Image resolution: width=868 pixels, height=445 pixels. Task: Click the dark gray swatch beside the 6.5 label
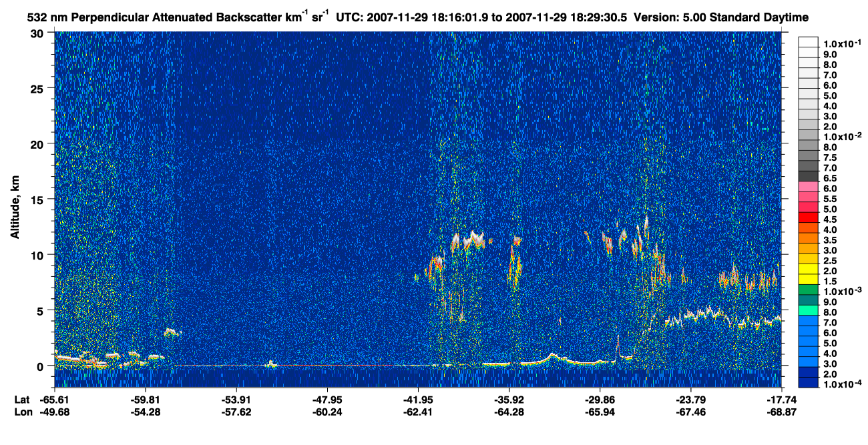[x=808, y=176]
